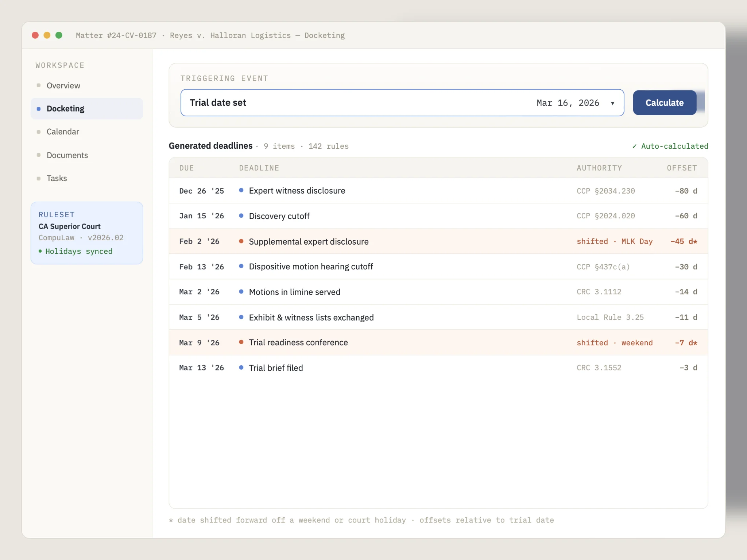Click the Generated deadlines heading
The image size is (747, 560).
(210, 146)
